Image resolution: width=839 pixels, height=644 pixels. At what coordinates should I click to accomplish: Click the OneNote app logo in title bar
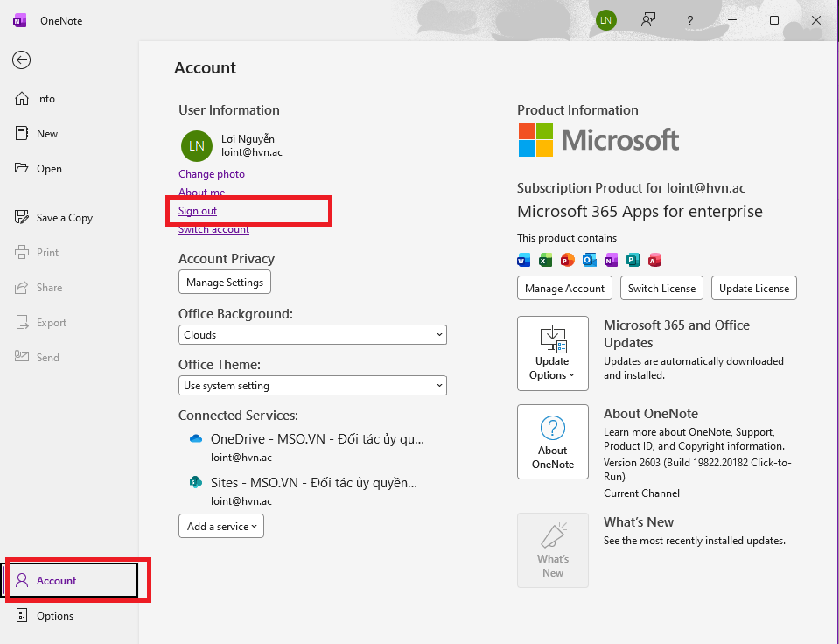pyautogui.click(x=20, y=20)
